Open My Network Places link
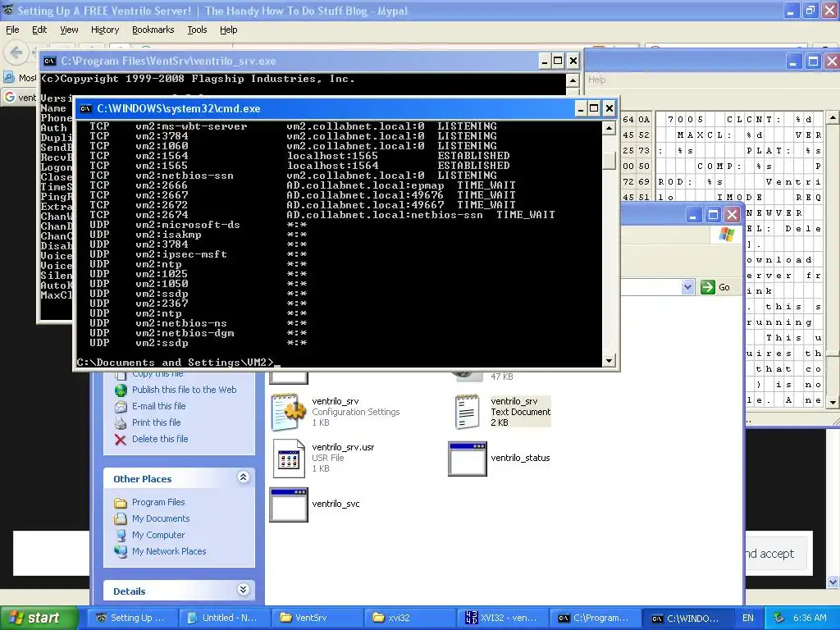The height and width of the screenshot is (630, 840). [169, 551]
